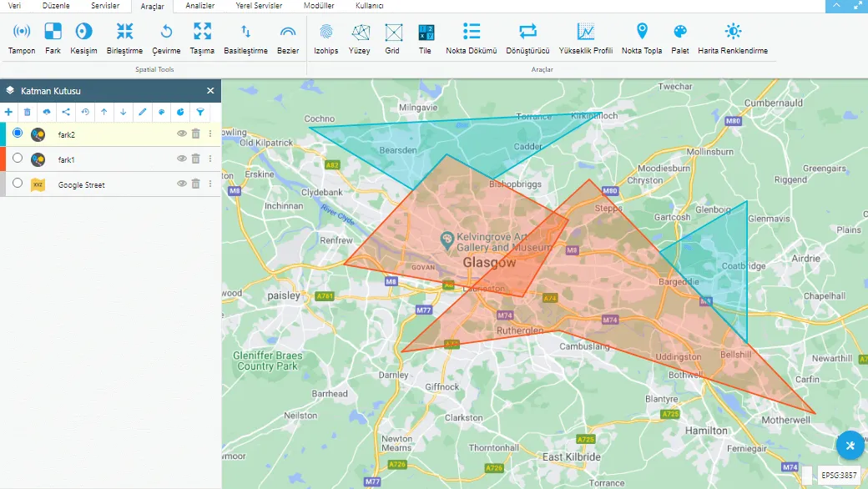Open the Yüzey surface tool
Image resolution: width=868 pixels, height=489 pixels.
point(359,38)
